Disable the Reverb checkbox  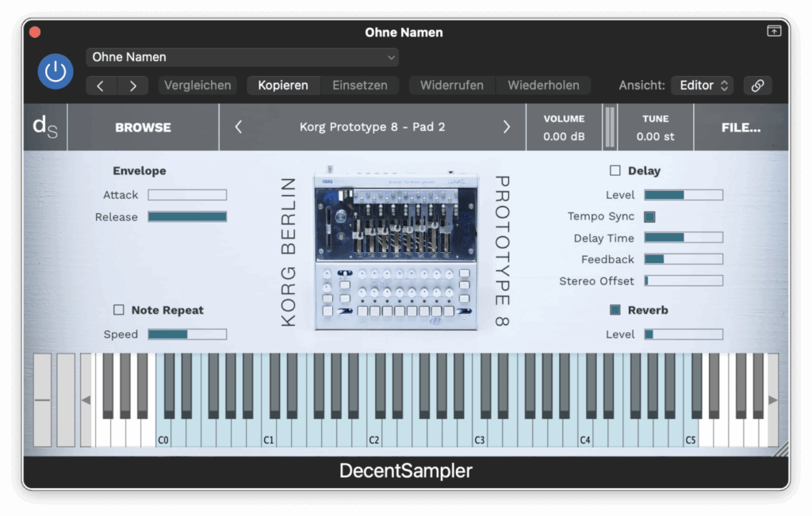[615, 310]
